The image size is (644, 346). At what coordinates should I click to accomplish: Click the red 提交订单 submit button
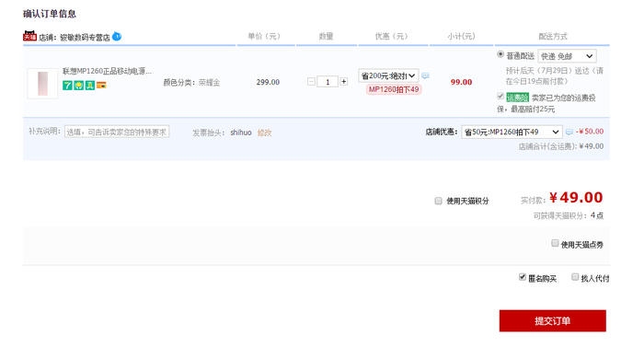[x=552, y=321]
